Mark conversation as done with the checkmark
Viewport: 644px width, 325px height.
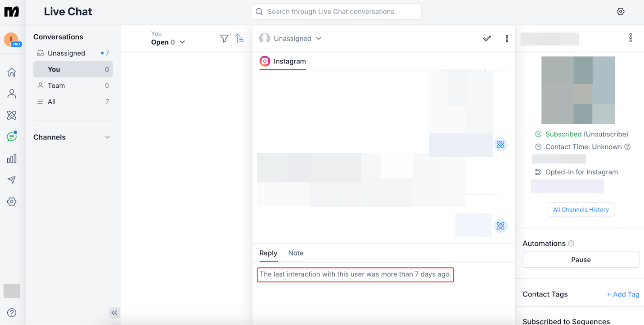pyautogui.click(x=487, y=38)
